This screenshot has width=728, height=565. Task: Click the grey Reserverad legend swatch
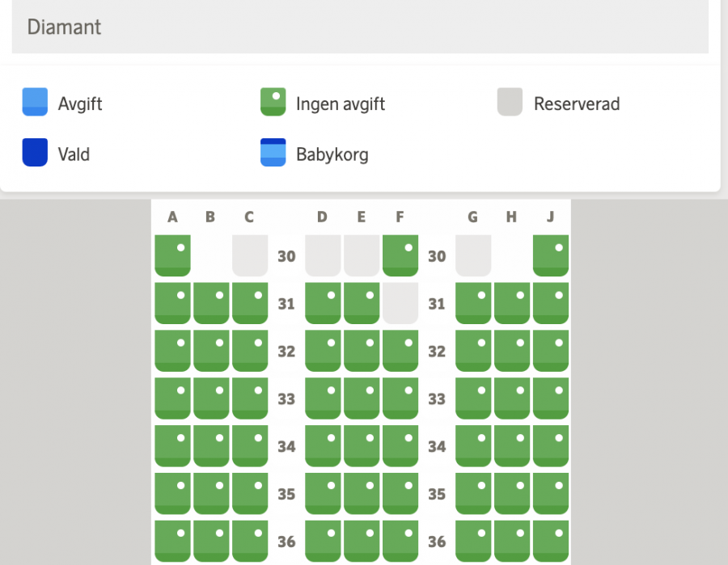tap(510, 103)
